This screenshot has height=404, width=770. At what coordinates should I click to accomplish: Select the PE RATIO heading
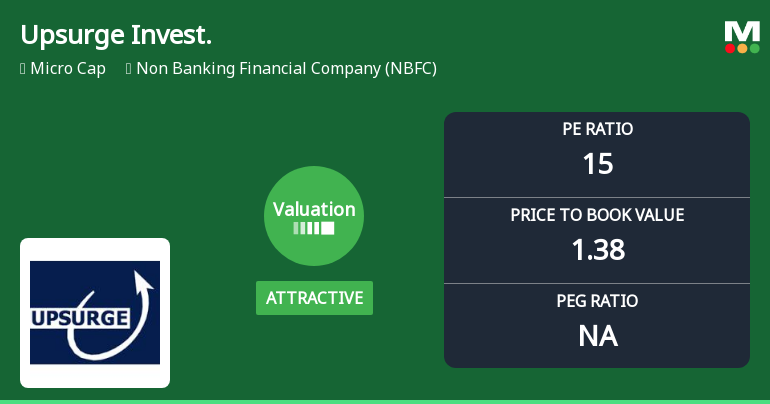(597, 129)
